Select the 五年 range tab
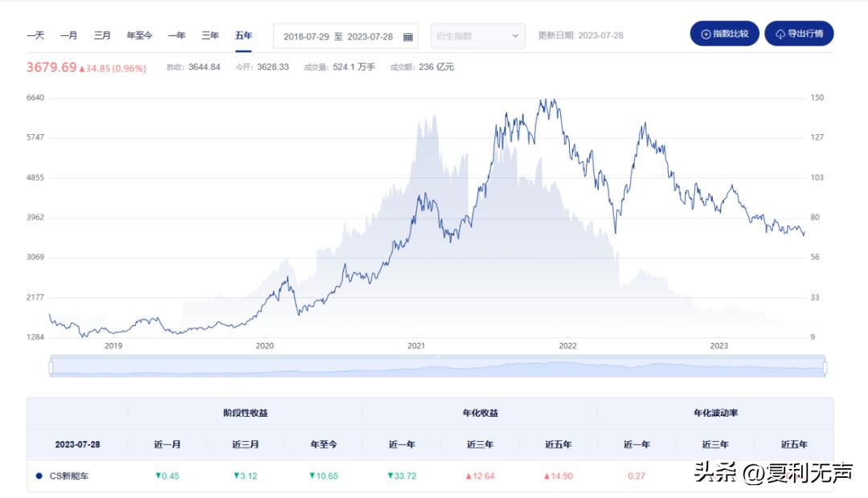Image resolution: width=868 pixels, height=498 pixels. point(244,35)
